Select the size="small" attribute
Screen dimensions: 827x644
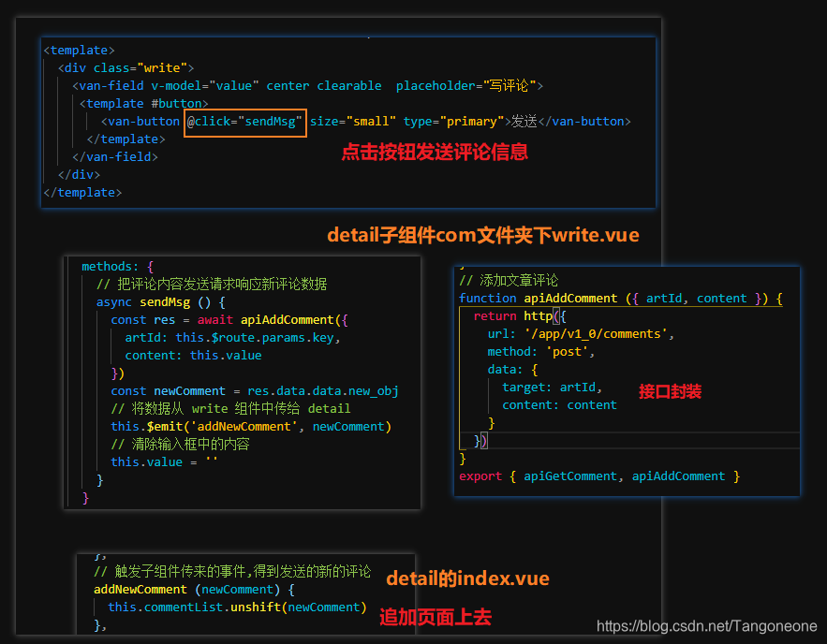[x=353, y=122]
